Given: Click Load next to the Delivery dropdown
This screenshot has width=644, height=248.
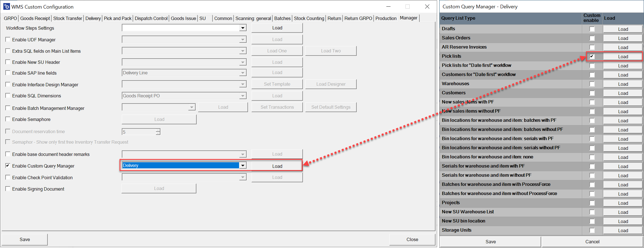Looking at the screenshot, I should coord(277,166).
